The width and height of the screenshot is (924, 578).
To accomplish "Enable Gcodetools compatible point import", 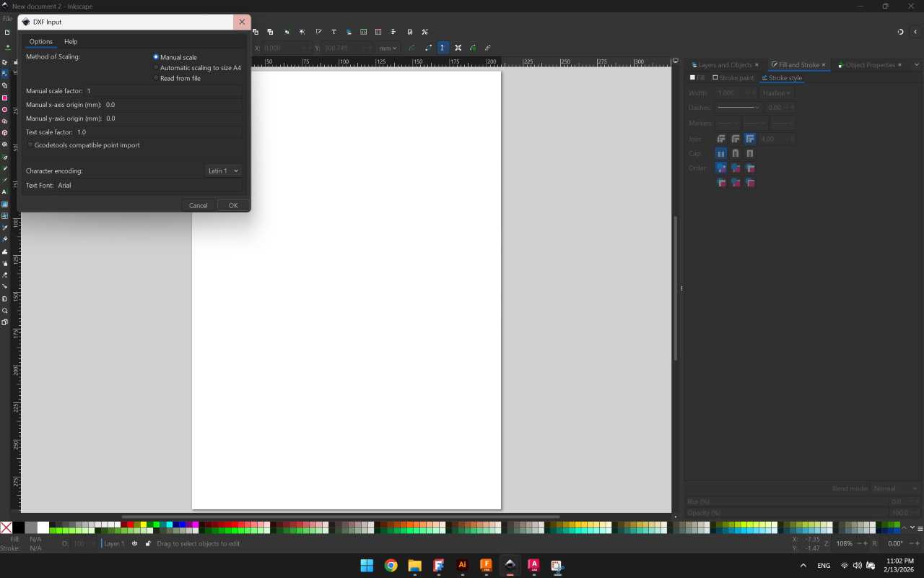I will [x=30, y=144].
